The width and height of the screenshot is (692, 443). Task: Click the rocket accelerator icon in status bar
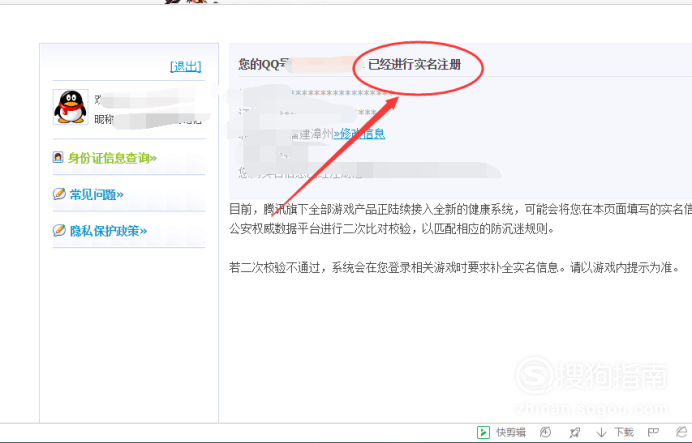pyautogui.click(x=574, y=432)
